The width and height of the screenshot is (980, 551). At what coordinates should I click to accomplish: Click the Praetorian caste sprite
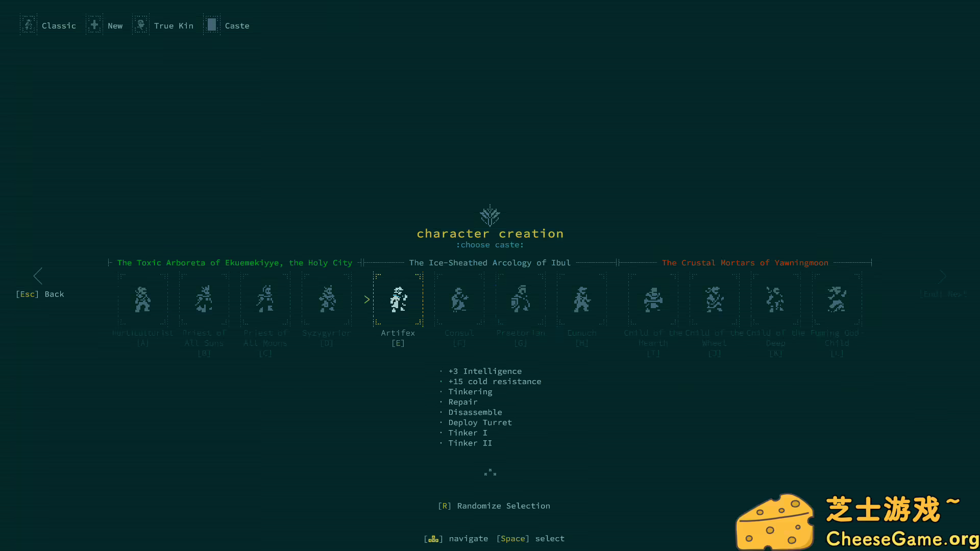point(521,300)
